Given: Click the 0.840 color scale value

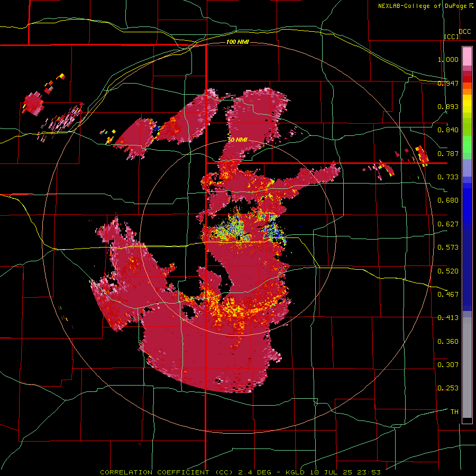Looking at the screenshot, I should point(448,130).
